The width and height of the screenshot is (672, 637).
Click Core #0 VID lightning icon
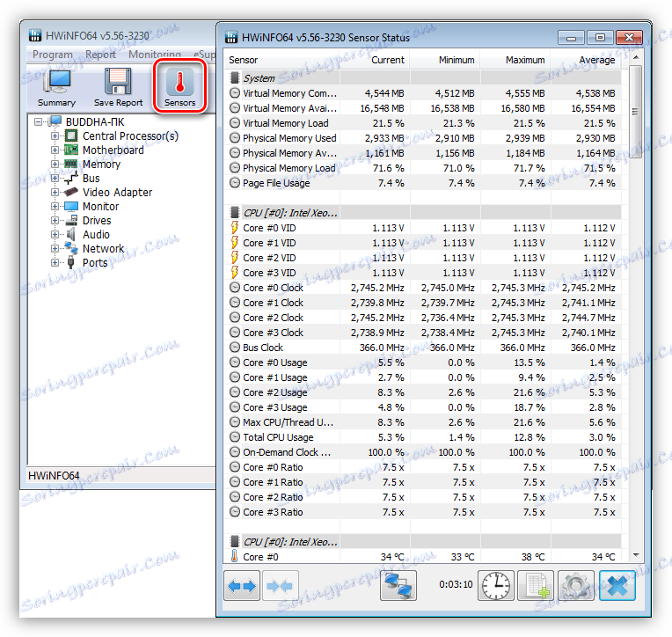click(235, 228)
